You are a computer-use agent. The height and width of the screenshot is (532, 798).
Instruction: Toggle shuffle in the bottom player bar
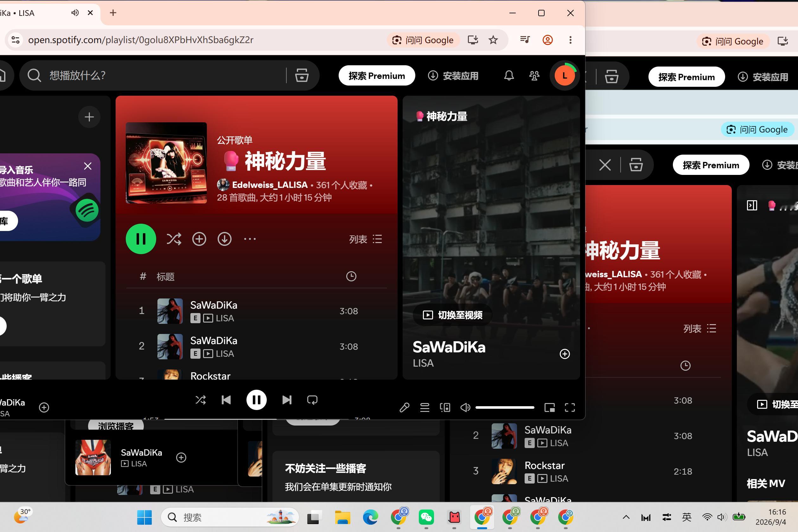click(201, 400)
